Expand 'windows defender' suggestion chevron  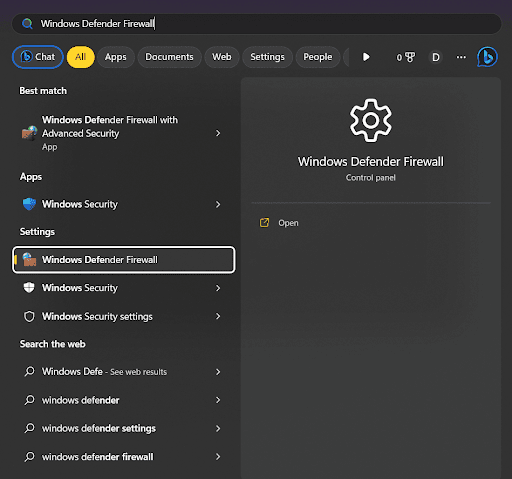tap(218, 400)
